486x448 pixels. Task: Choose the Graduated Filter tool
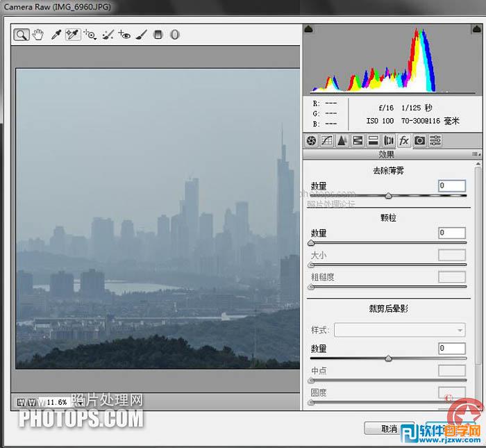(x=158, y=35)
